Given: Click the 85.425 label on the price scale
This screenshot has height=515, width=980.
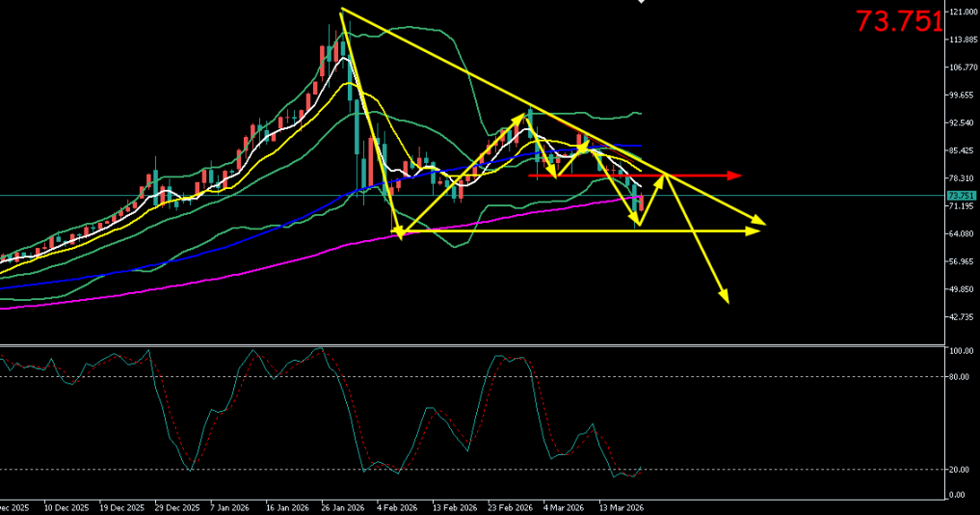Looking at the screenshot, I should click(960, 150).
